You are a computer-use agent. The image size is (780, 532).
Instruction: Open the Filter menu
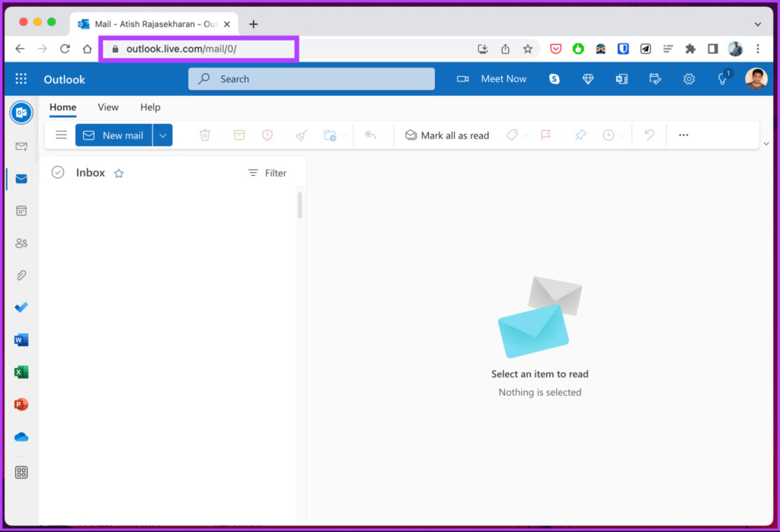[x=267, y=173]
